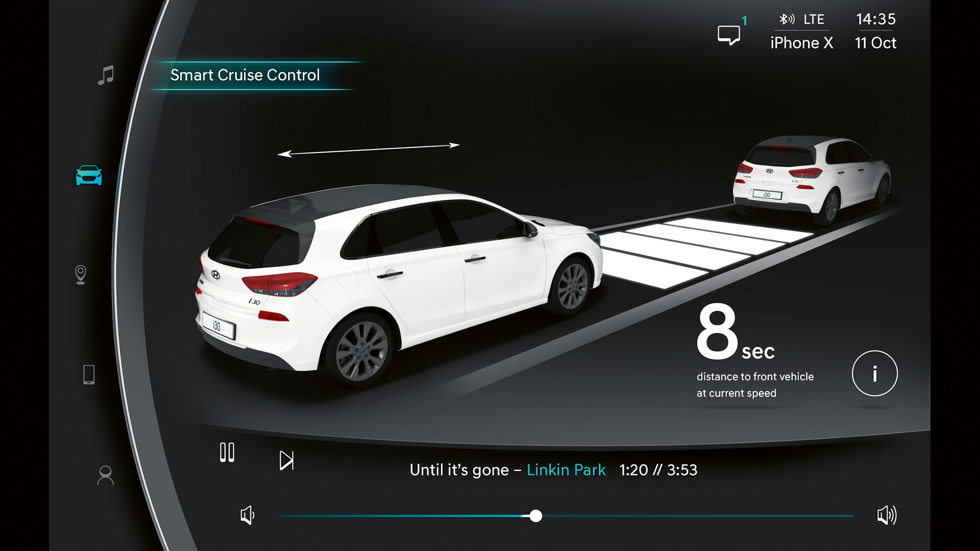Open the music section in sidebar
Viewport: 980px width, 551px height.
pos(106,75)
